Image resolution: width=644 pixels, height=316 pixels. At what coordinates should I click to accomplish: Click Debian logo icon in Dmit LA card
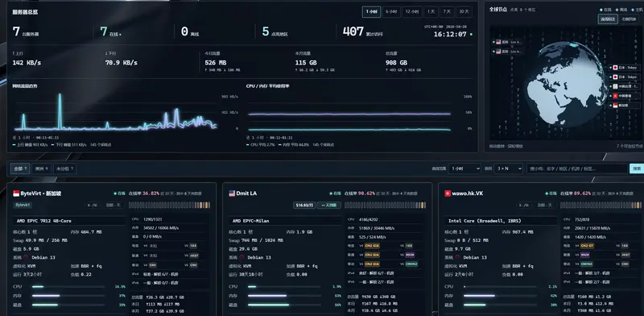[x=242, y=257]
